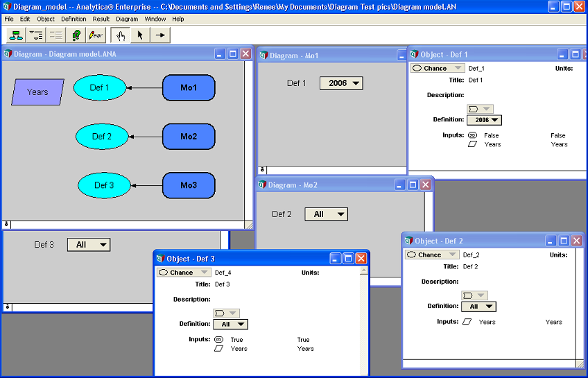Click the Object window question-mark icon
Screen dimensions: 588x378
coord(76,35)
